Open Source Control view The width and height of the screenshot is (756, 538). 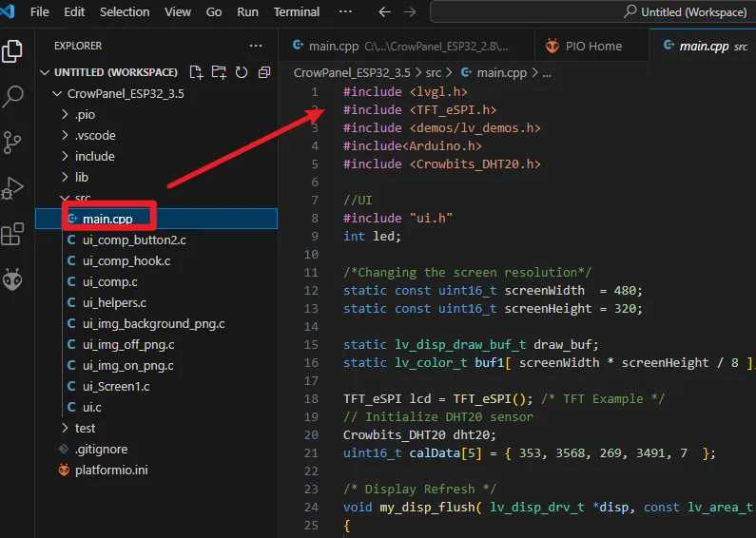13,143
